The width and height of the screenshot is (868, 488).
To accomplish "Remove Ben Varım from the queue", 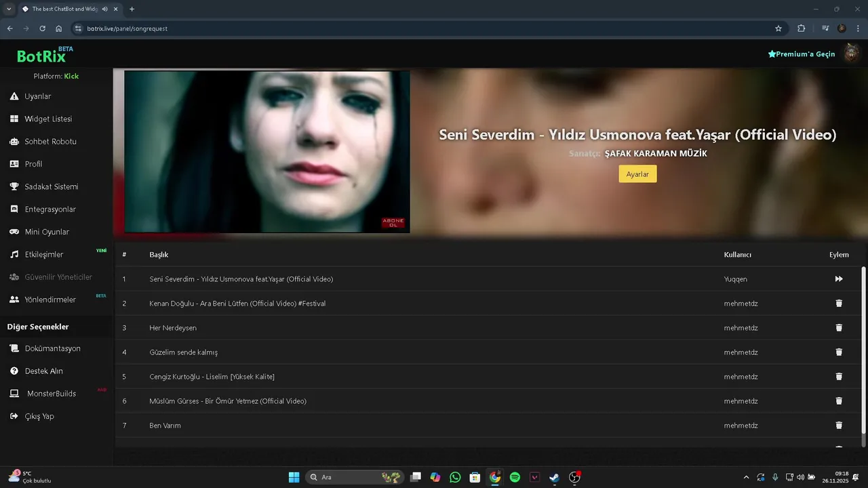I will pos(839,426).
